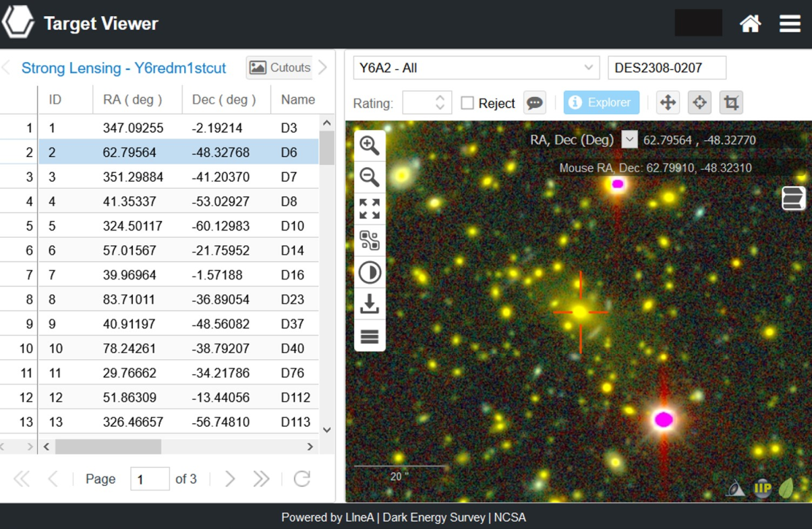The width and height of the screenshot is (812, 529).
Task: Click the table's vertical scrollbar thumb
Action: [x=327, y=148]
